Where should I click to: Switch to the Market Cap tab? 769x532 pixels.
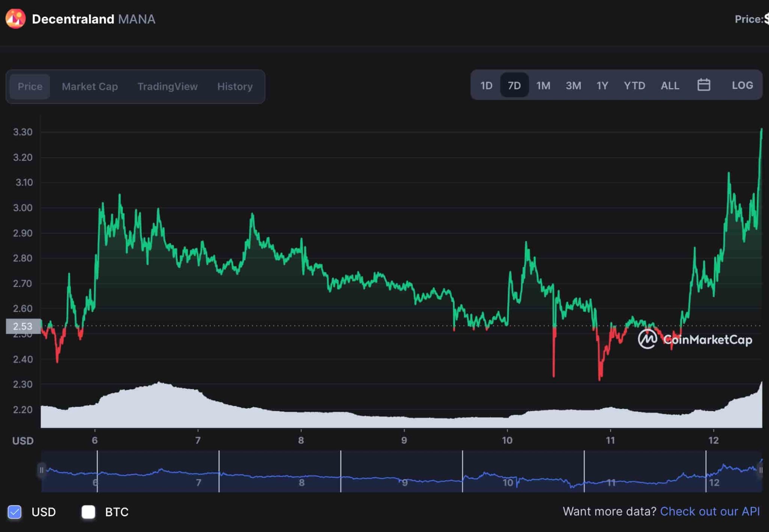pos(90,86)
